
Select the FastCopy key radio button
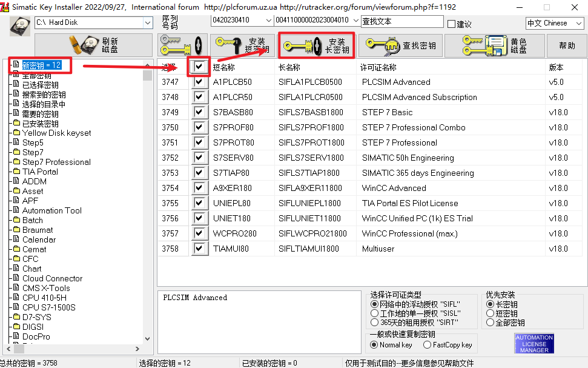pyautogui.click(x=427, y=345)
